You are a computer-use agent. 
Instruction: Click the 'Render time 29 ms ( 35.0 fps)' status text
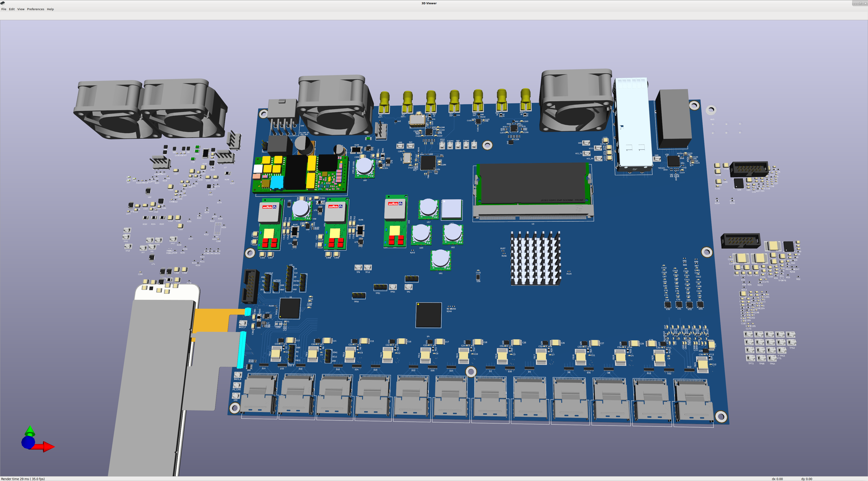pyautogui.click(x=23, y=479)
